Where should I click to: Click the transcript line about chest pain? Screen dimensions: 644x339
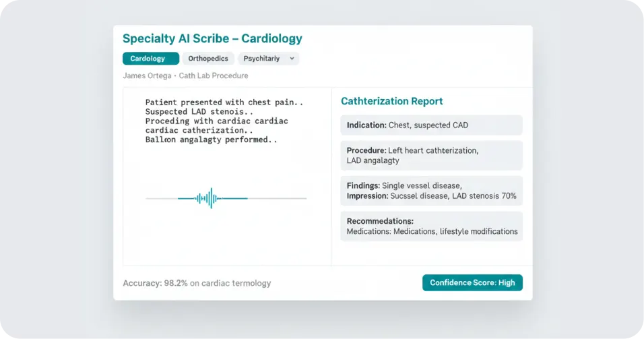pos(224,102)
